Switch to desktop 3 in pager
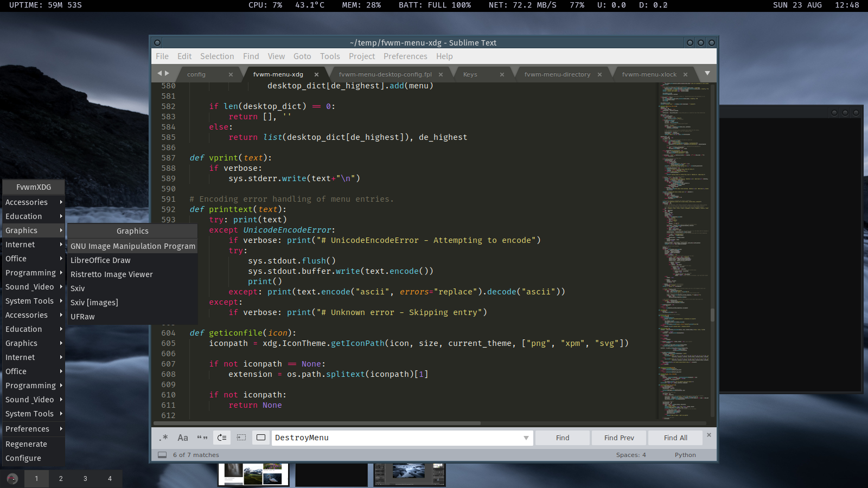Image resolution: width=868 pixels, height=488 pixels. (85, 479)
